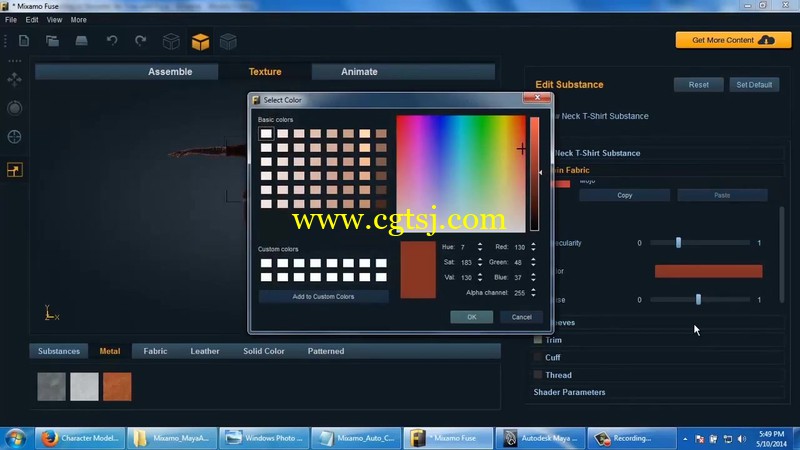The height and width of the screenshot is (450, 800).
Task: Choose the copper orange metal thumbnail
Action: pyautogui.click(x=117, y=386)
